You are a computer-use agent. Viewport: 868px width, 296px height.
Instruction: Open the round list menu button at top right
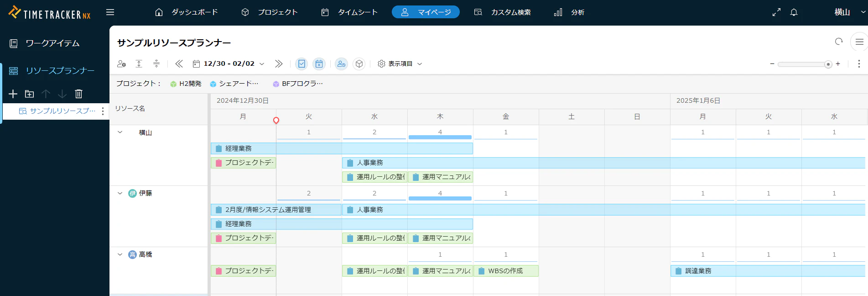859,42
